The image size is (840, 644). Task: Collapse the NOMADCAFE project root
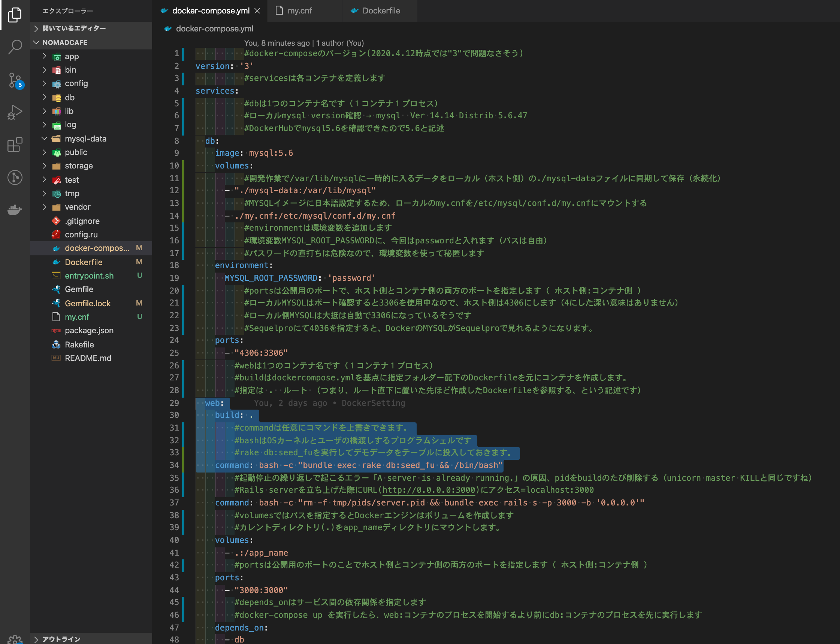tap(65, 42)
